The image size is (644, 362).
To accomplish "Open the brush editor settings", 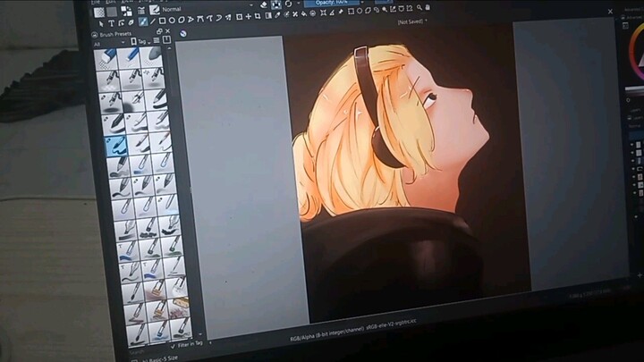I will pos(141,11).
